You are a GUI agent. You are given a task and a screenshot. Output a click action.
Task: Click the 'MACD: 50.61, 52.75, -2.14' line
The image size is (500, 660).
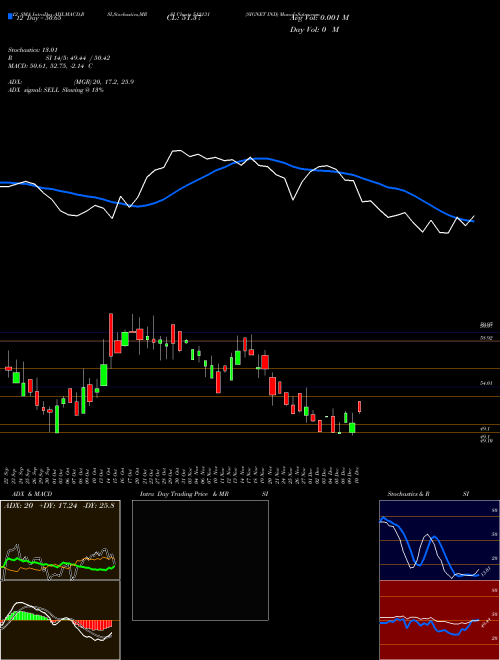tap(47, 66)
